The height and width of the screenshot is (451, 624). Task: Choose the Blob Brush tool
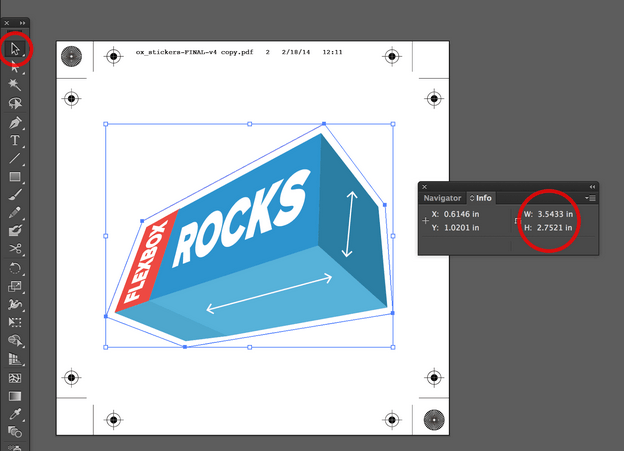pyautogui.click(x=15, y=230)
